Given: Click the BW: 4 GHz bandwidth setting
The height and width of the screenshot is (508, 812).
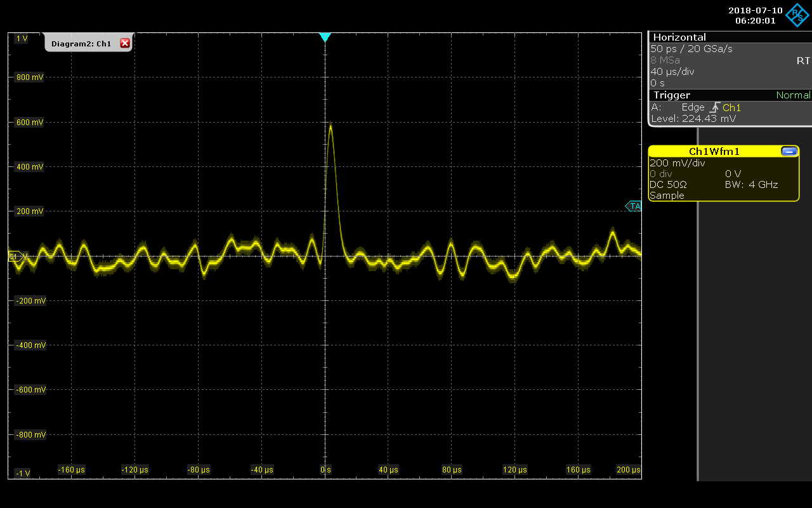Looking at the screenshot, I should click(751, 185).
